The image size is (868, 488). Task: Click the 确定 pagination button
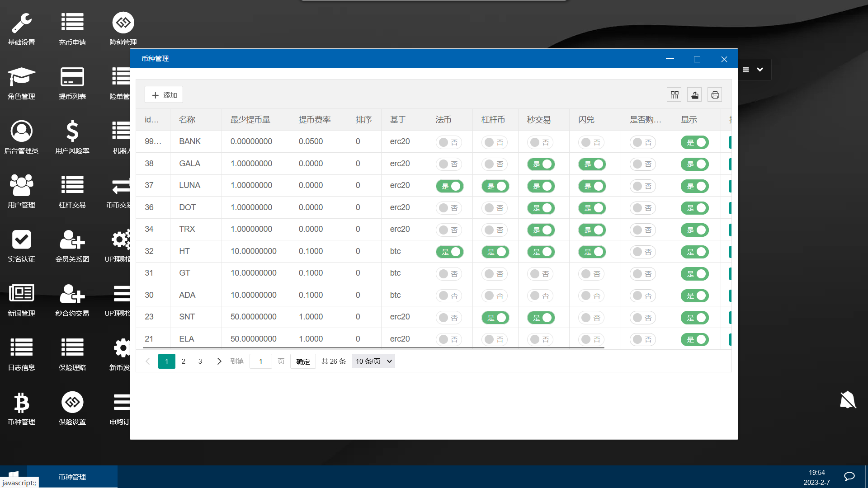tap(303, 361)
